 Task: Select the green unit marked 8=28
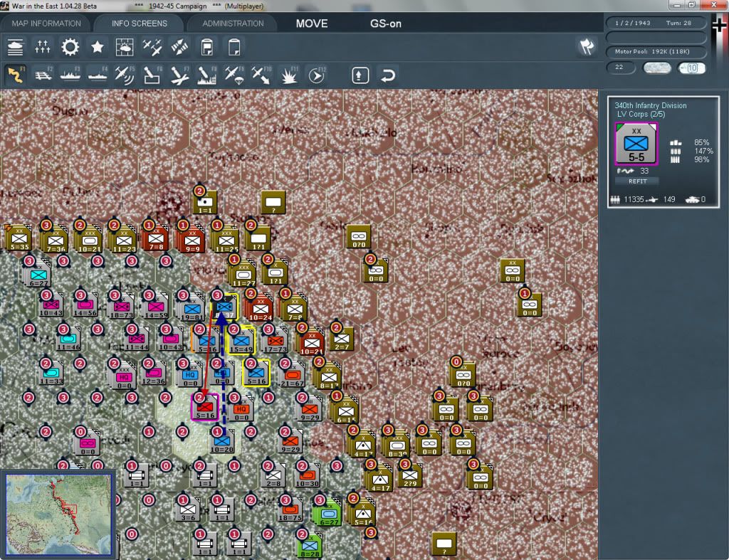click(x=310, y=546)
